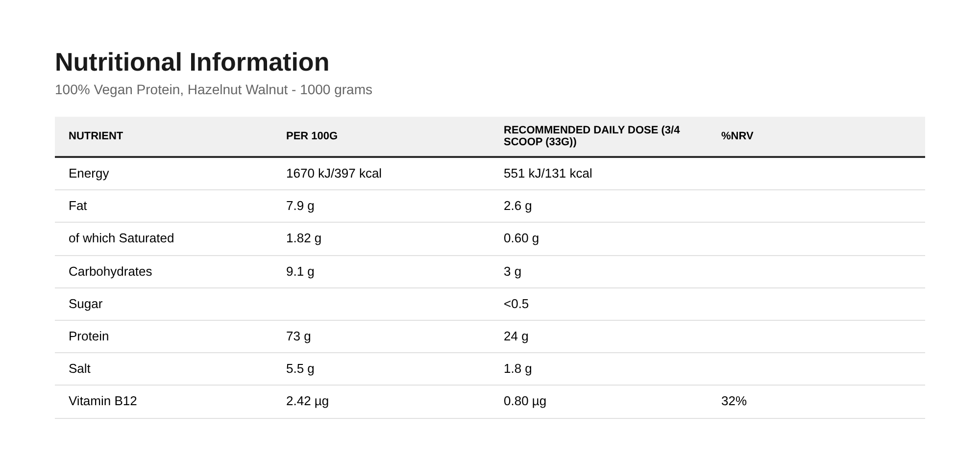
Task: Select the Protein row label
Action: click(x=89, y=337)
